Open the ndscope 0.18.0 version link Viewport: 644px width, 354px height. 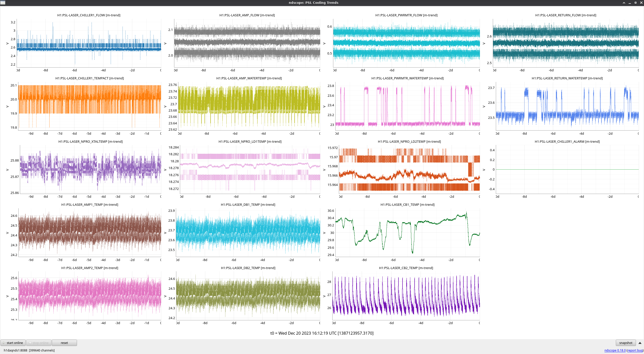pos(615,350)
